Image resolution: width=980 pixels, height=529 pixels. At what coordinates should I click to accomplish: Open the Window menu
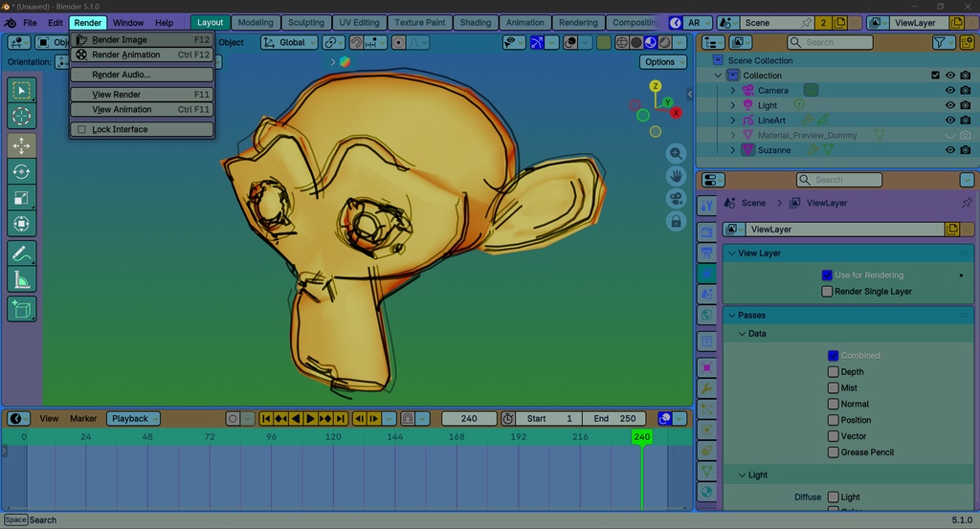click(128, 23)
